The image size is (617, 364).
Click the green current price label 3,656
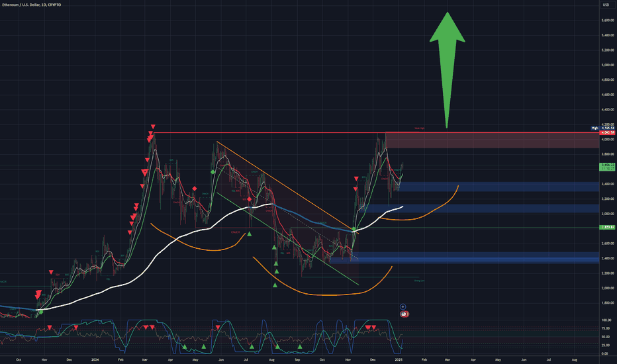tap(607, 167)
